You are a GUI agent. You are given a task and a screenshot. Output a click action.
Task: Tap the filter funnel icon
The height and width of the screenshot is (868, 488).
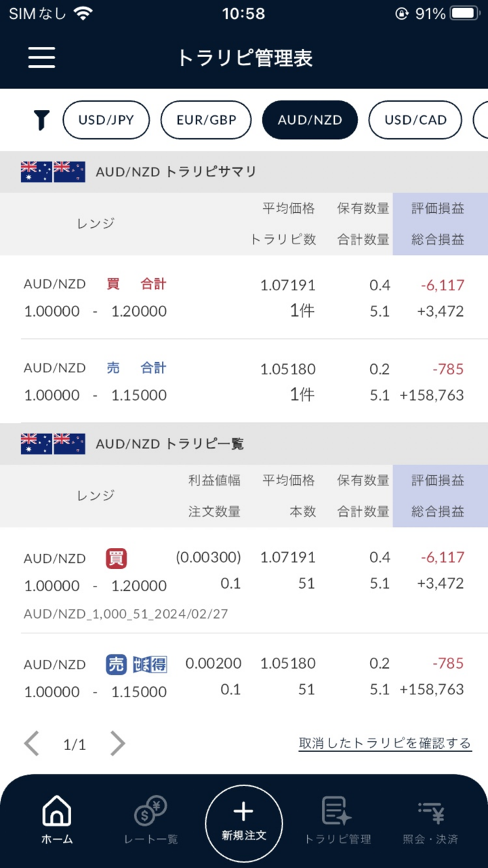coord(42,121)
